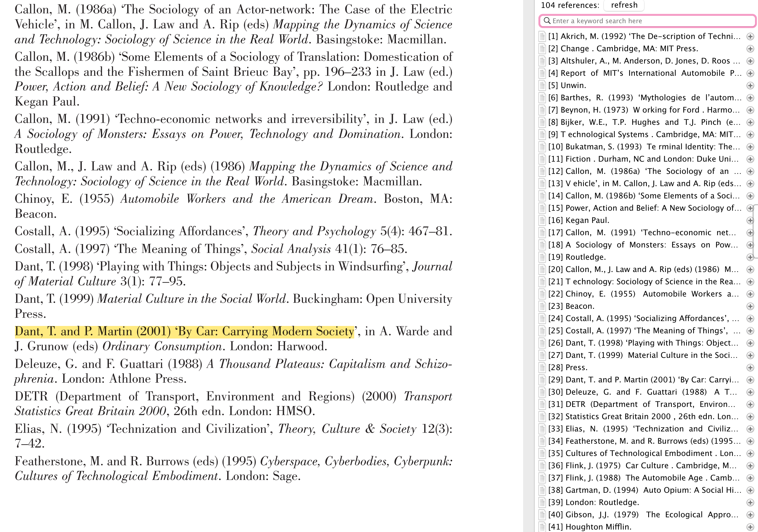Click the plus icon for [26] Dant, T. (1998)

click(x=750, y=343)
